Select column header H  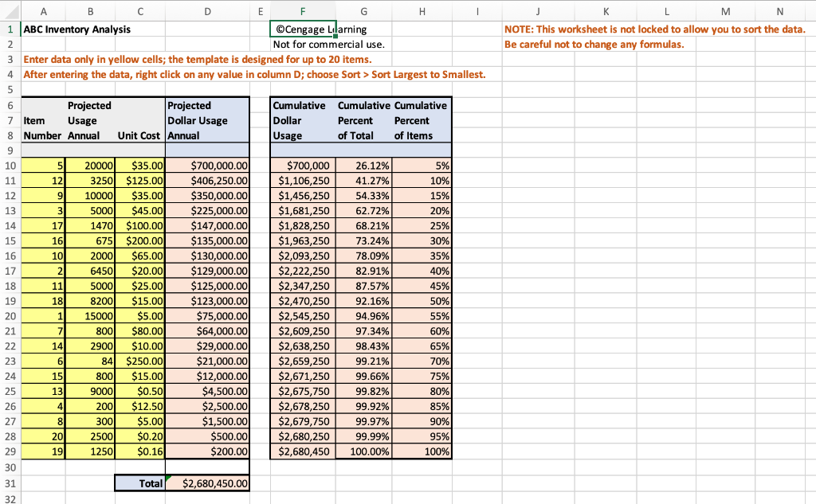(422, 11)
